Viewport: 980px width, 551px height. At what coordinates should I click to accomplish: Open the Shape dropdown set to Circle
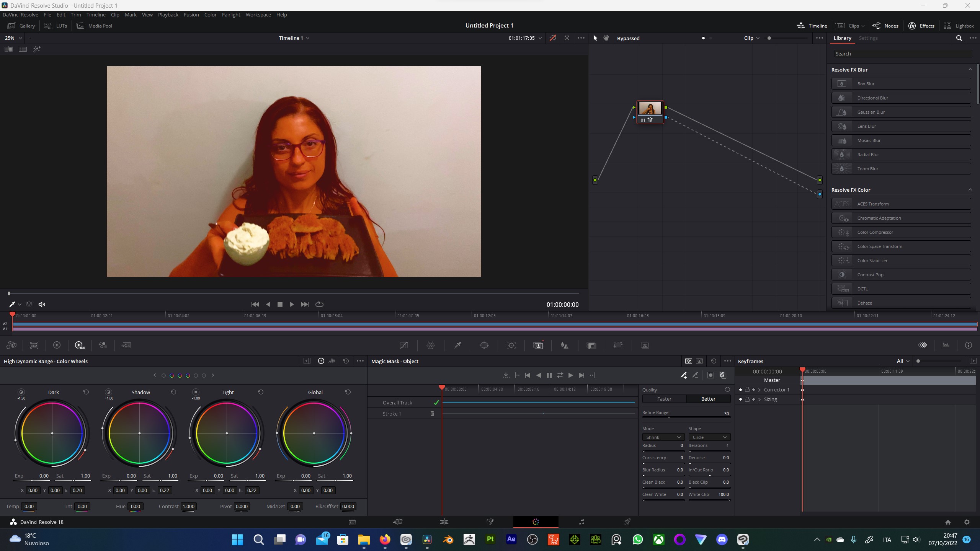tap(709, 437)
